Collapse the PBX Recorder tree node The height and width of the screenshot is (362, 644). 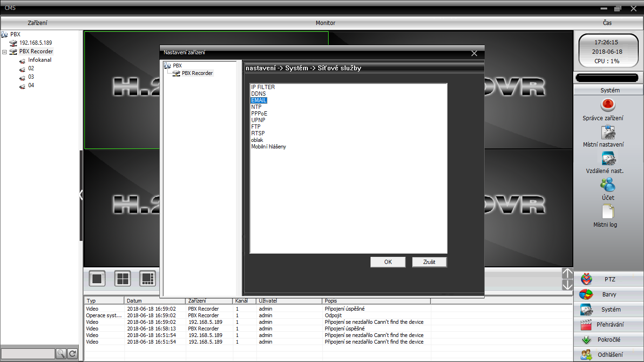click(x=4, y=52)
